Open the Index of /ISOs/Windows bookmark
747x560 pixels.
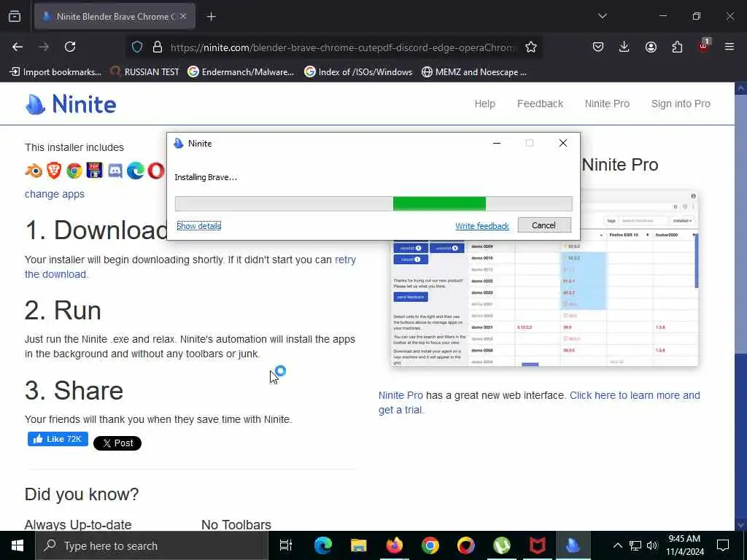(x=357, y=72)
